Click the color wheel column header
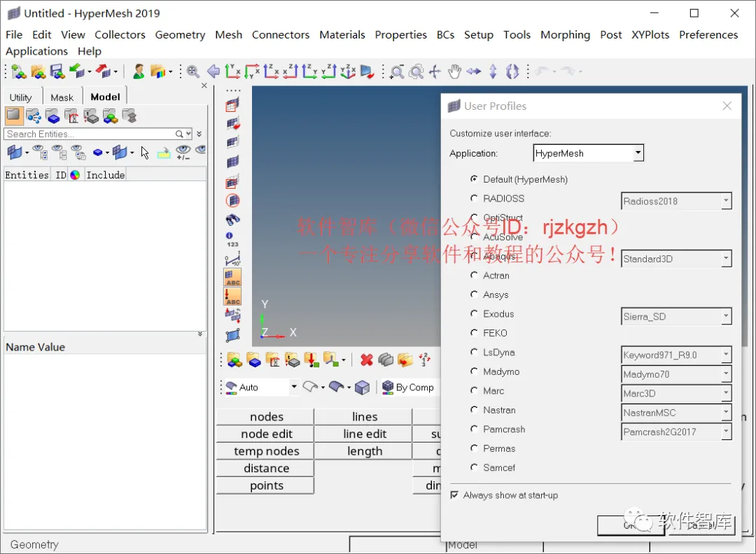 pyautogui.click(x=75, y=175)
